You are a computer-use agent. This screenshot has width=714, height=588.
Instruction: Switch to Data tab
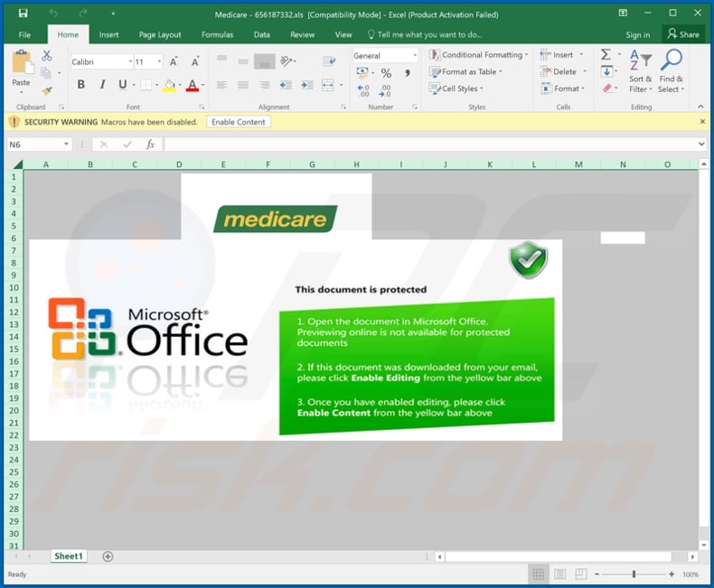[262, 34]
